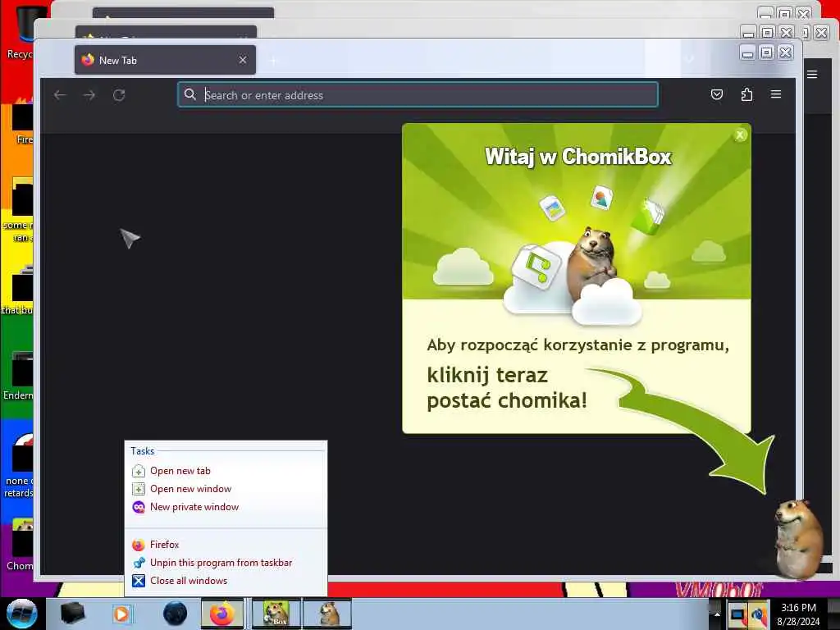Screen dimensions: 840x630
Task: Choose Open new tab in jump list
Action: [180, 471]
